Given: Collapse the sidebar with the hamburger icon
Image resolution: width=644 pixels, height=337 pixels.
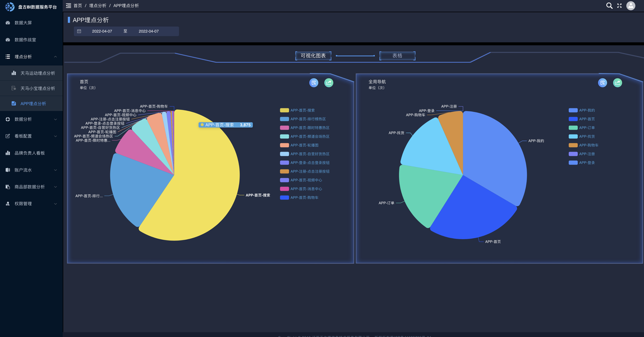Looking at the screenshot, I should coord(68,6).
